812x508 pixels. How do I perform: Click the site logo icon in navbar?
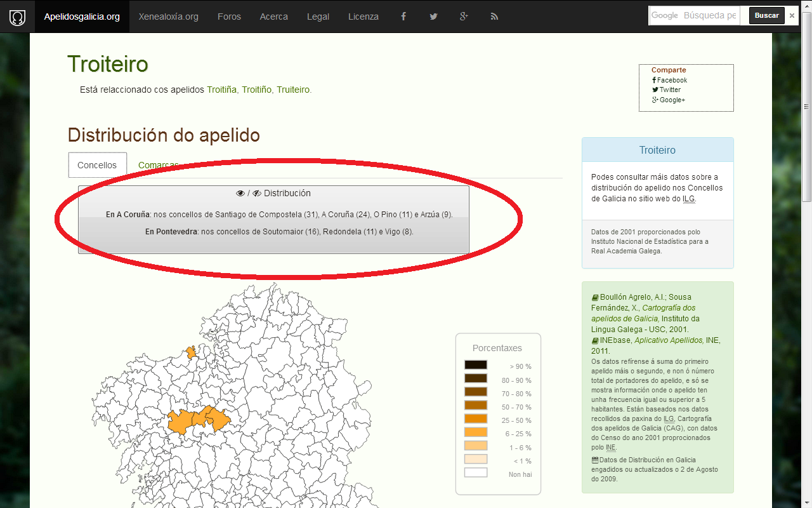[x=17, y=17]
